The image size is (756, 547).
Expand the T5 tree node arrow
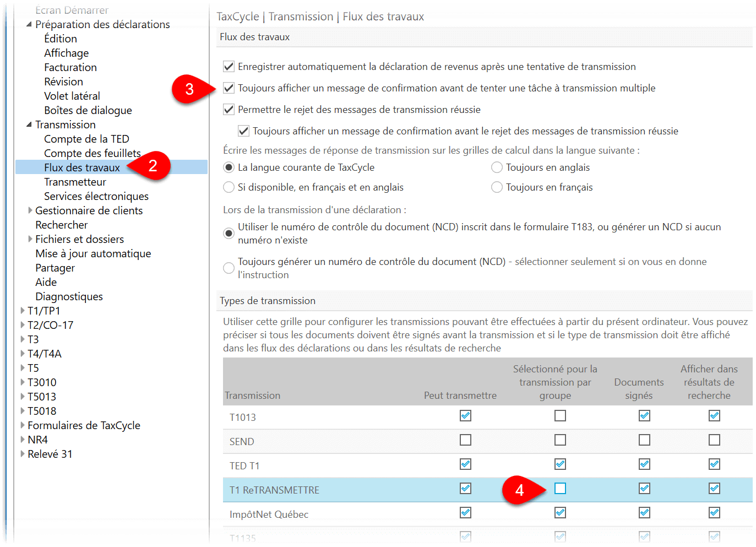[x=22, y=368]
